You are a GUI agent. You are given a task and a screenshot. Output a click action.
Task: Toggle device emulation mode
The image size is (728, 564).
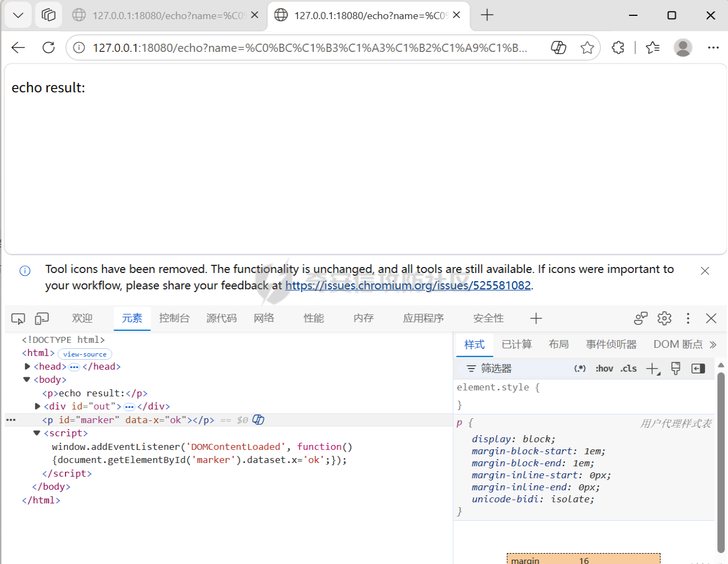point(42,318)
